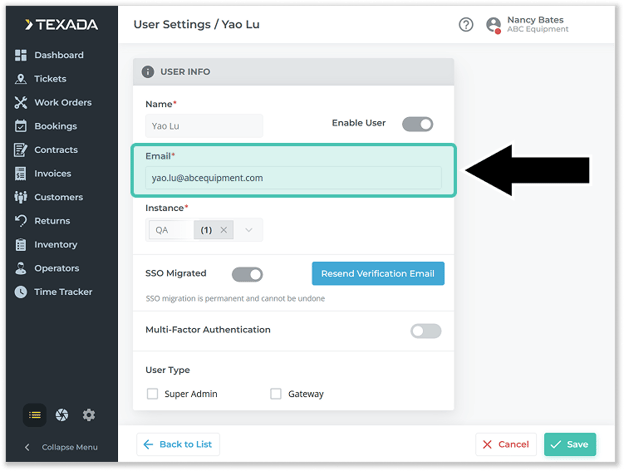Toggle the Enable User switch
Viewport: 624px width, 471px height.
tap(417, 124)
